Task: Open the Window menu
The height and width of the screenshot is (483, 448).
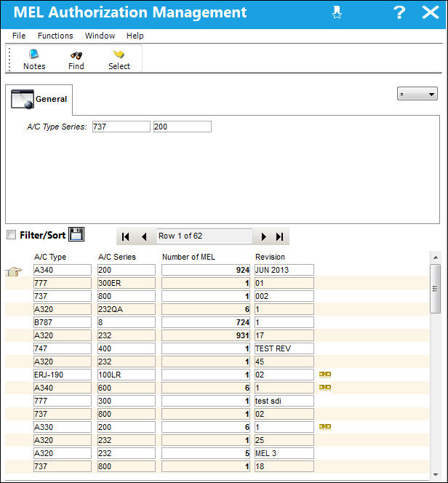Action: tap(100, 36)
